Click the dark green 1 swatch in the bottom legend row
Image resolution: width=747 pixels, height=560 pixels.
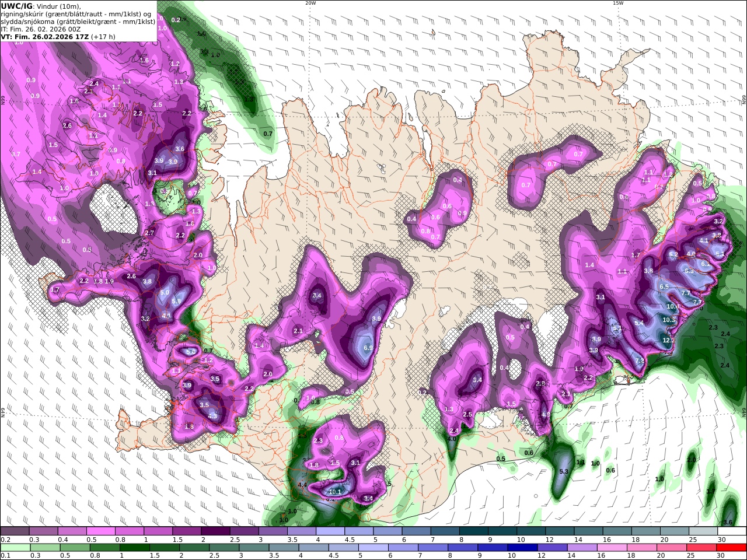134,548
